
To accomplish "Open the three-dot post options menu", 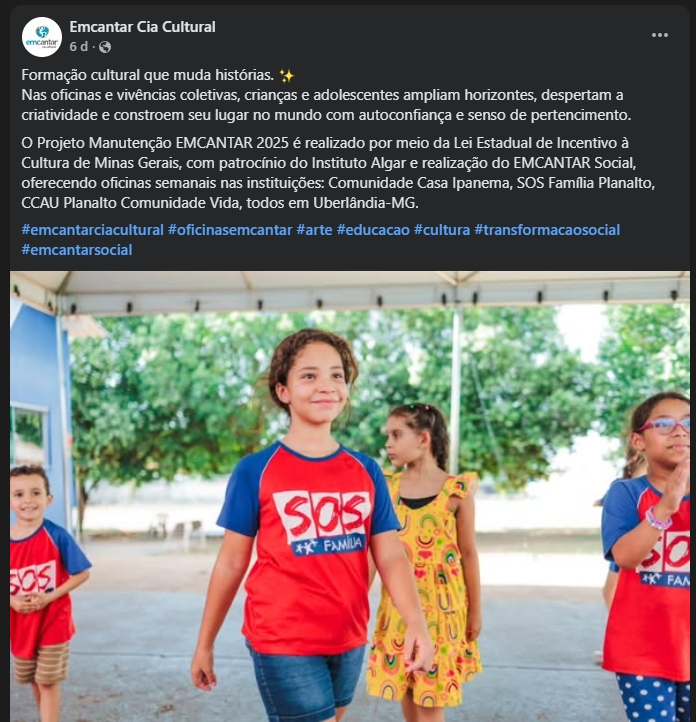I will tap(659, 35).
